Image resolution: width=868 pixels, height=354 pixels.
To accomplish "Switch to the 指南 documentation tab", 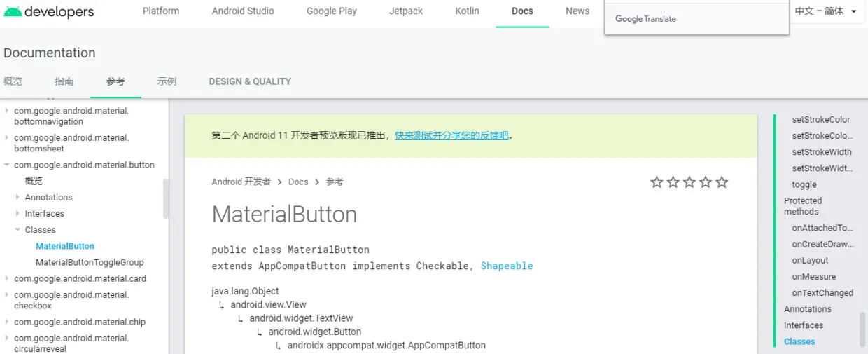I will [64, 81].
